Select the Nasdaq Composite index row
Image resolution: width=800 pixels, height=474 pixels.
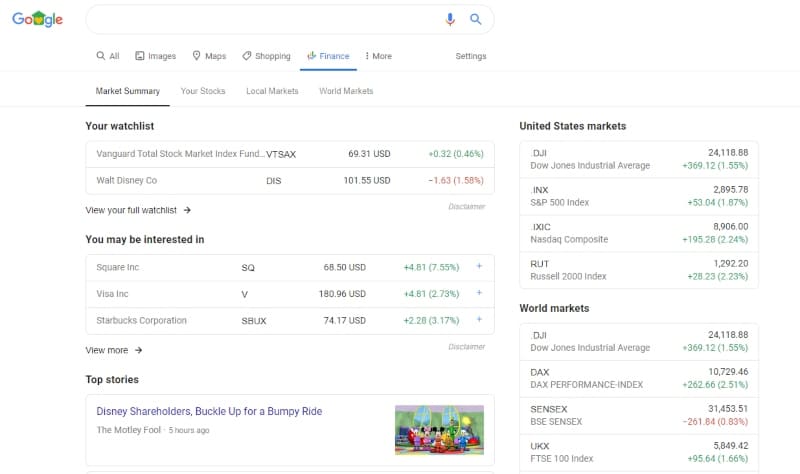coord(639,234)
